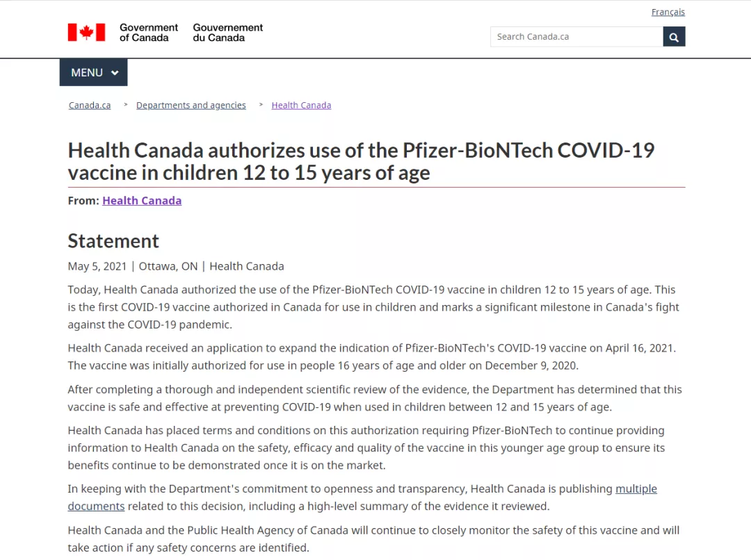Click the Canadian flag logo icon

coord(86,33)
